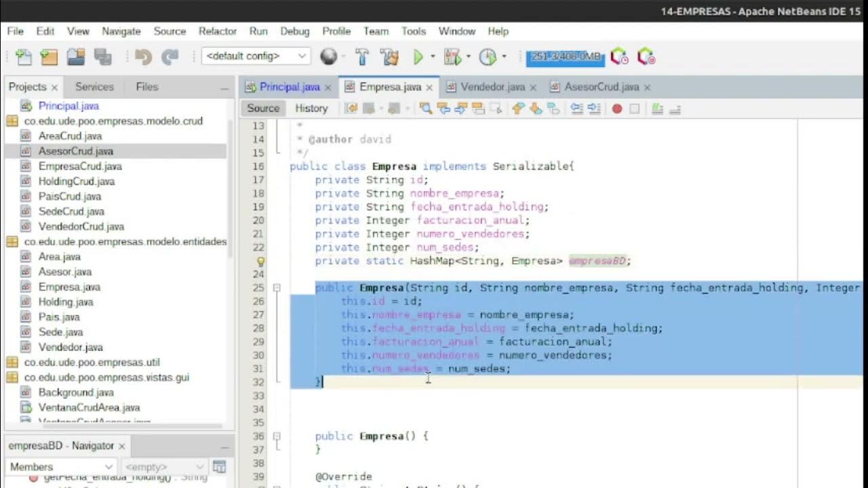Image resolution: width=868 pixels, height=488 pixels.
Task: Collapse the Empresa constructor code fold at line 25
Action: click(277, 288)
